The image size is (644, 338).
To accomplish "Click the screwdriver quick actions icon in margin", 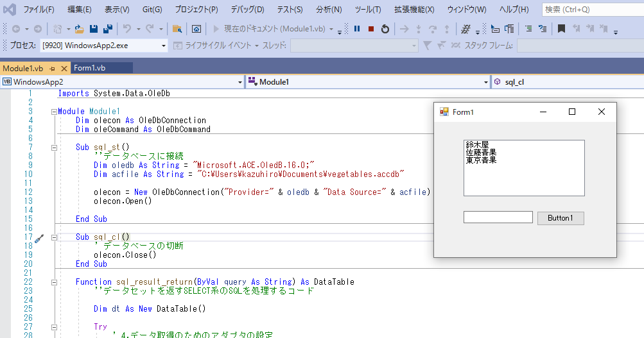I will click(x=39, y=238).
